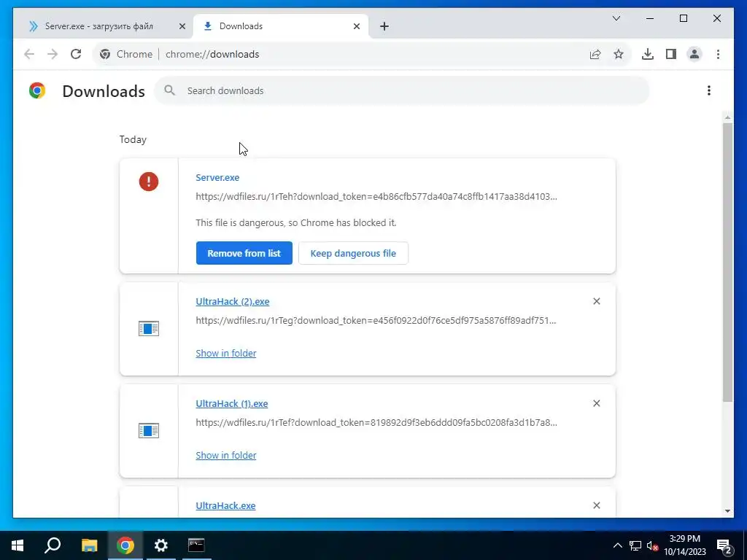Open the Chrome downloads tray icon

pos(648,54)
